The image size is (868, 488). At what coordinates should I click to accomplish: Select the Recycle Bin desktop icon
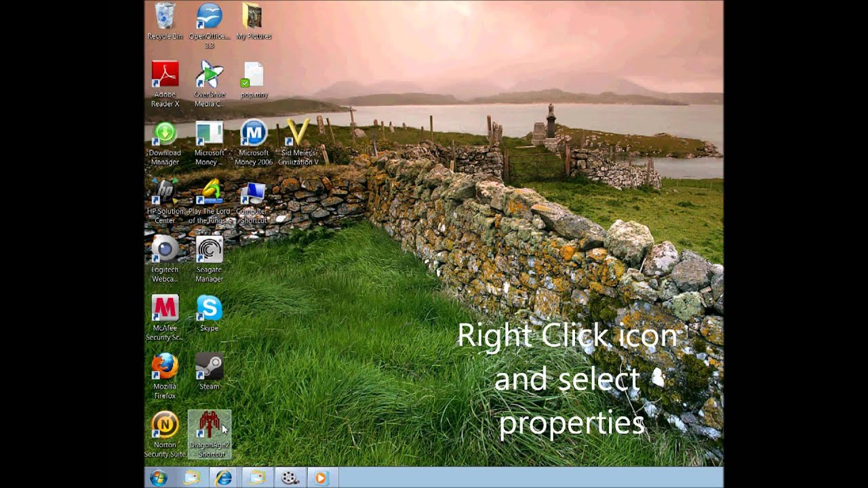point(165,21)
